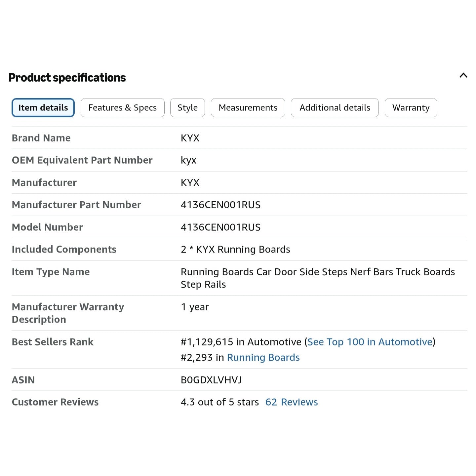
Task: Collapse the Product specifications section chevron
Action: click(x=463, y=75)
